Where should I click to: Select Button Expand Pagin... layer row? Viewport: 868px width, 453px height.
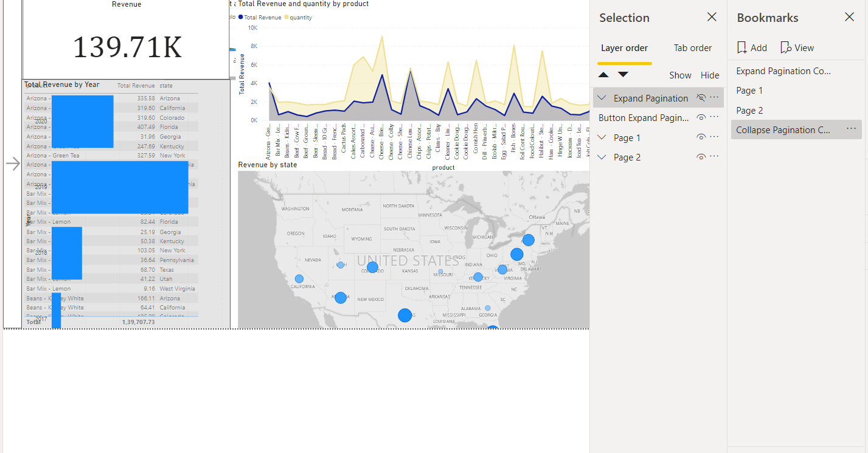(x=658, y=118)
